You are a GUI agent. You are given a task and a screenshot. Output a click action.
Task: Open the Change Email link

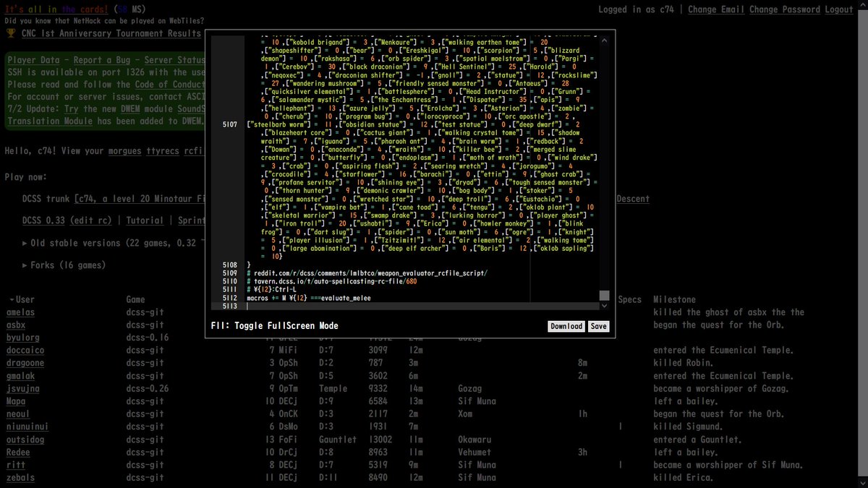coord(716,9)
